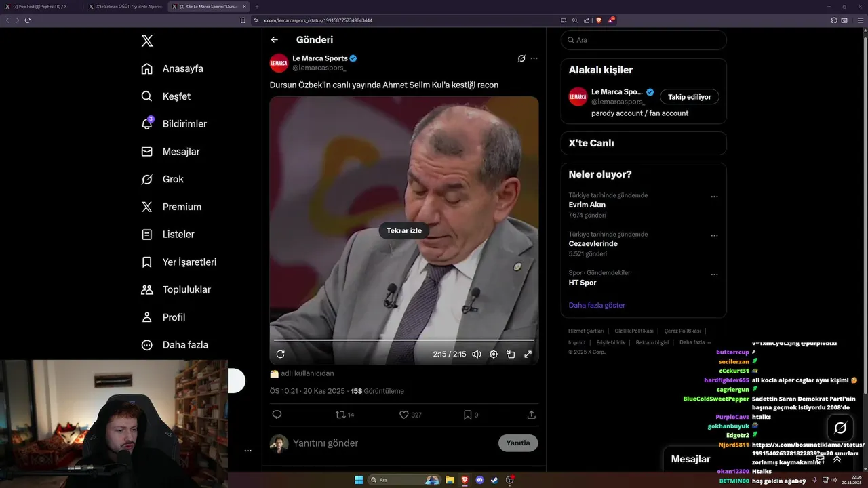The height and width of the screenshot is (488, 868).
Task: Open Mesajlar from the sidebar
Action: [170, 152]
